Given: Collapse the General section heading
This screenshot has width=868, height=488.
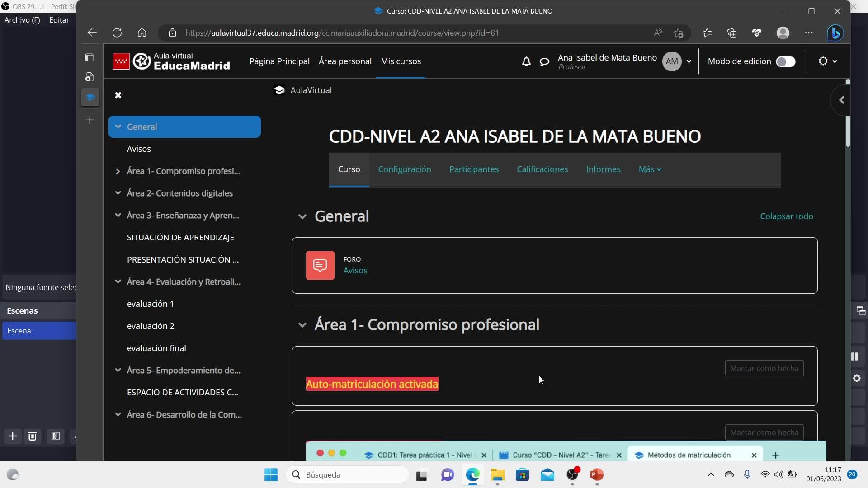Looking at the screenshot, I should pos(302,216).
